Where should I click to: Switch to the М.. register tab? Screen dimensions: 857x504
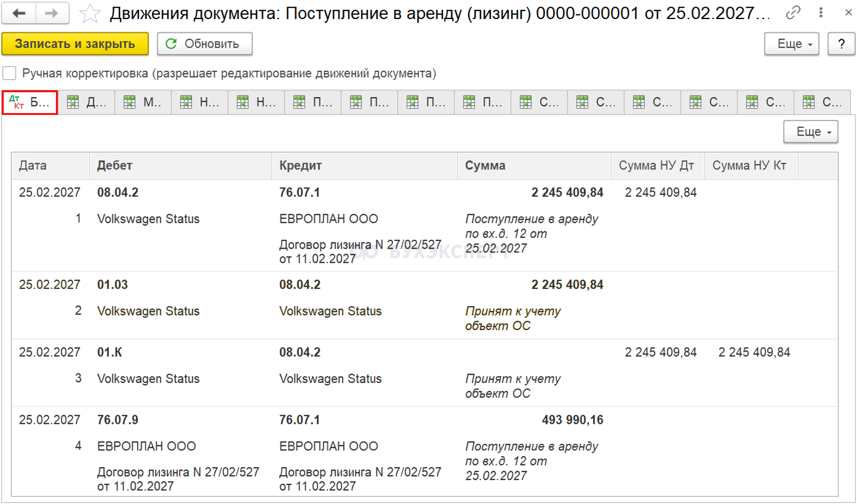click(x=143, y=102)
